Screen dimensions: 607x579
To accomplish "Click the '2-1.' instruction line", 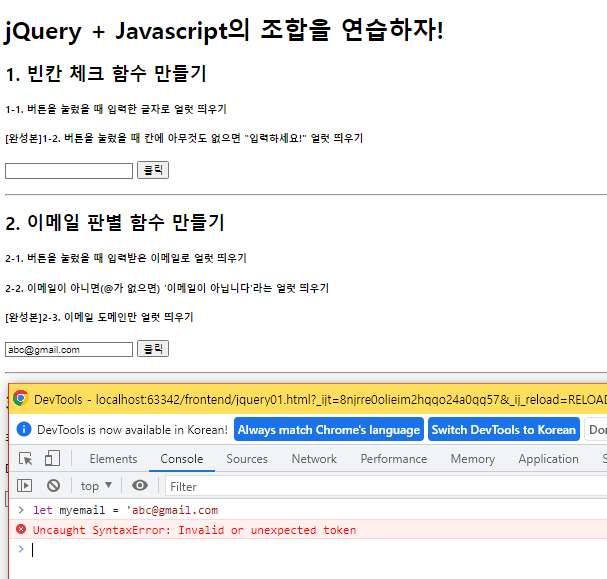I will pyautogui.click(x=126, y=258).
